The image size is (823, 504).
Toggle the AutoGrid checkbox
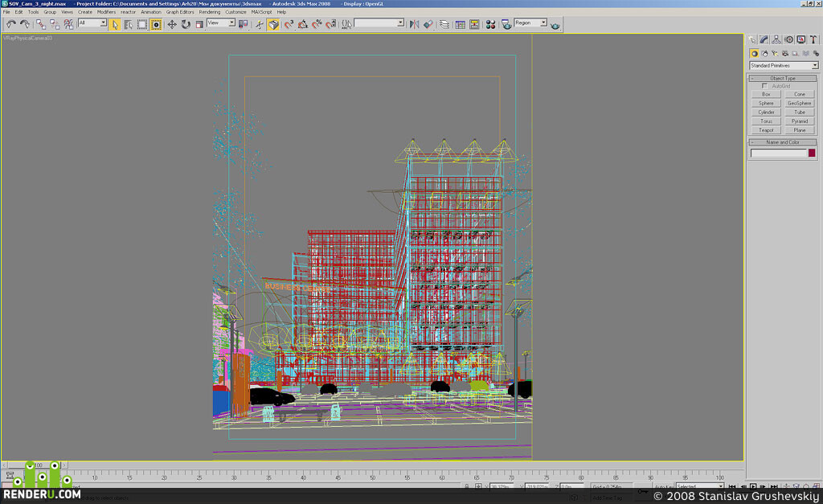(765, 85)
